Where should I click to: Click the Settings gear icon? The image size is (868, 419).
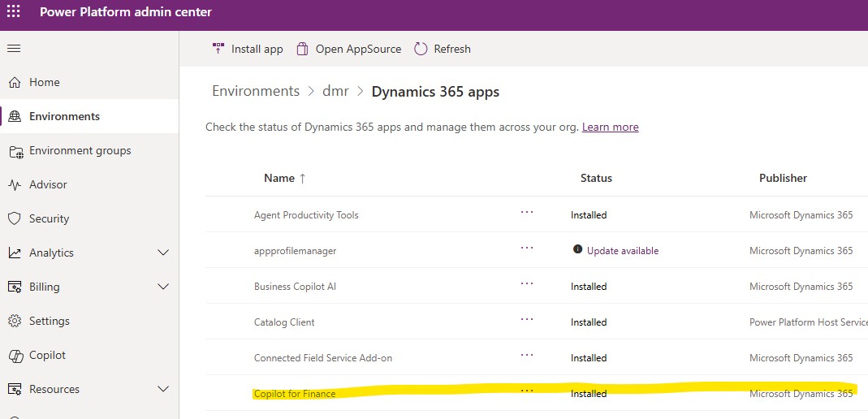pos(15,321)
